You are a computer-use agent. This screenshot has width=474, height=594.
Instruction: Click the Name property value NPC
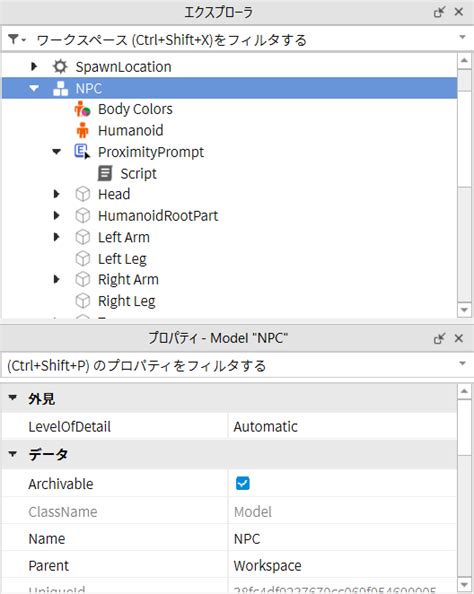[342, 539]
